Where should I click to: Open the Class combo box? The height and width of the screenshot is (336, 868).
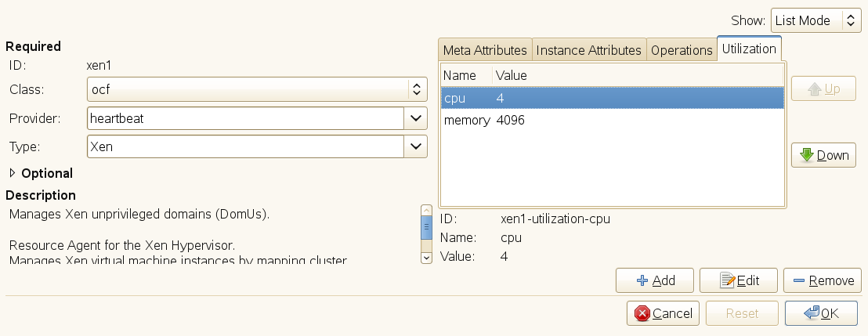point(257,90)
